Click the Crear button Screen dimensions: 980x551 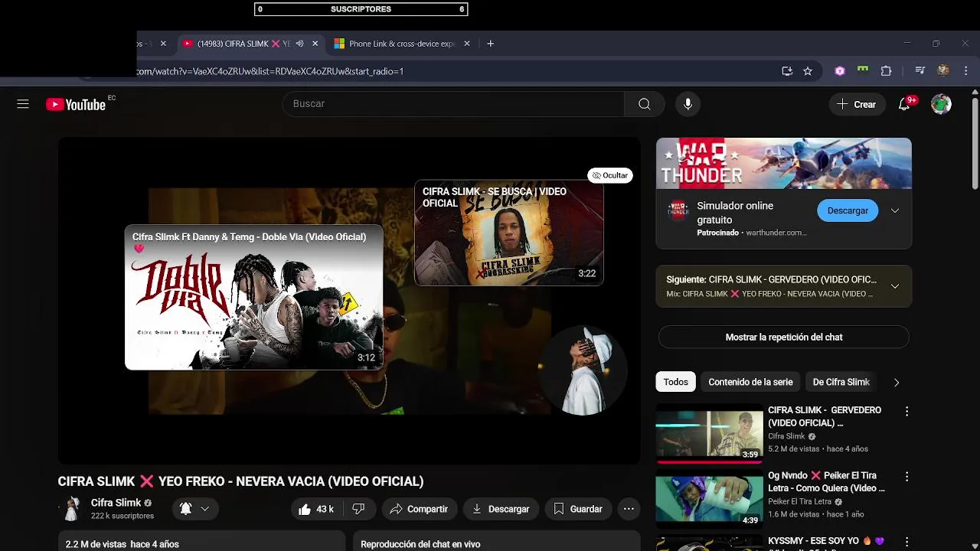tap(856, 104)
